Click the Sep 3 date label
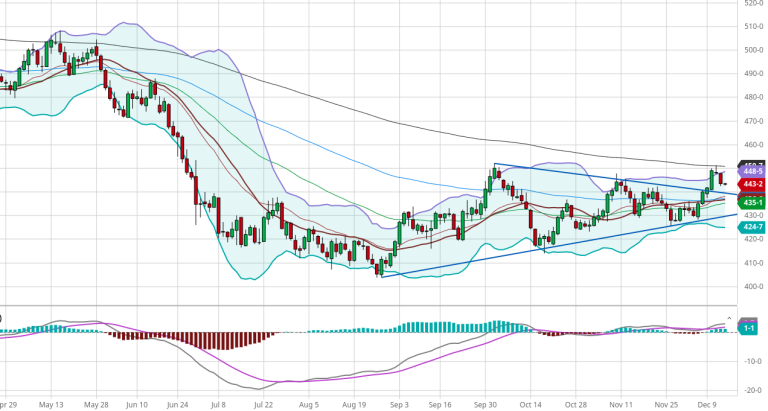This screenshot has height=411, width=768. 399,405
